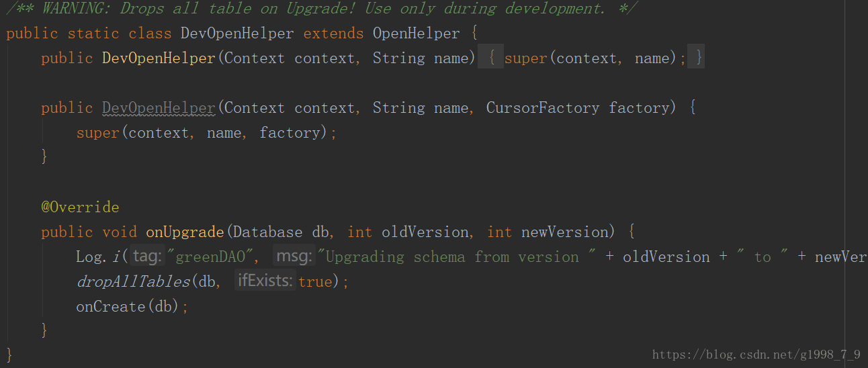
Task: Click the squiggly-underlined DevOpenHelper constructor name
Action: (159, 108)
